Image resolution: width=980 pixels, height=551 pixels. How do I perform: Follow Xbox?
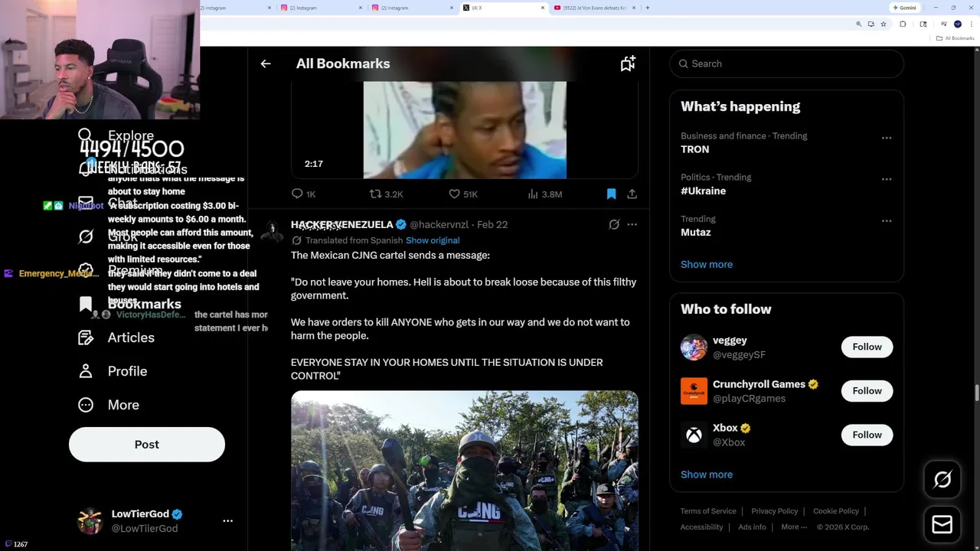click(x=867, y=435)
